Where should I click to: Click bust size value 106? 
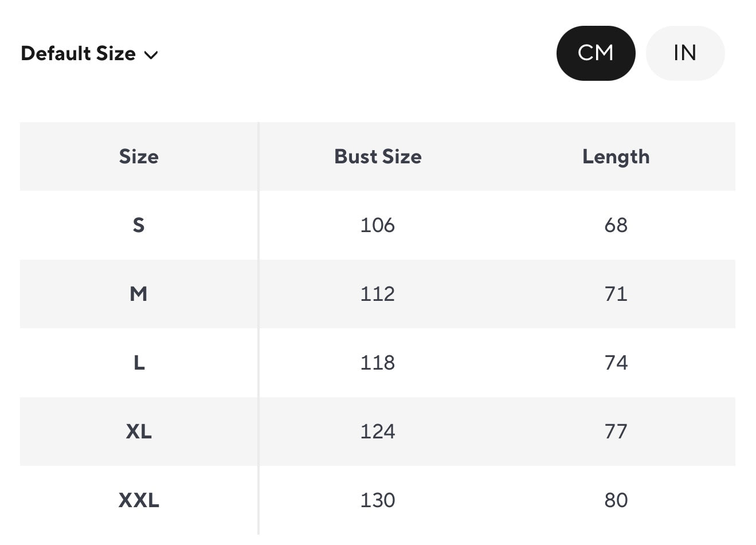tap(378, 225)
